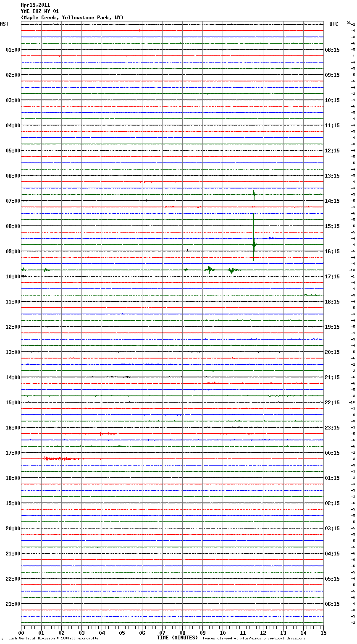This screenshot has width=357, height=644.
Task: Click minute 09 on the bottom axis
Action: (x=202, y=632)
